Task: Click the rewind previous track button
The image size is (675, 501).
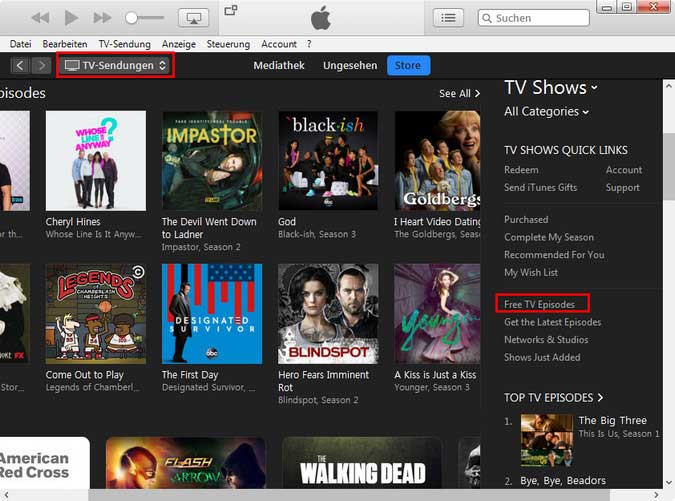Action: (x=40, y=18)
